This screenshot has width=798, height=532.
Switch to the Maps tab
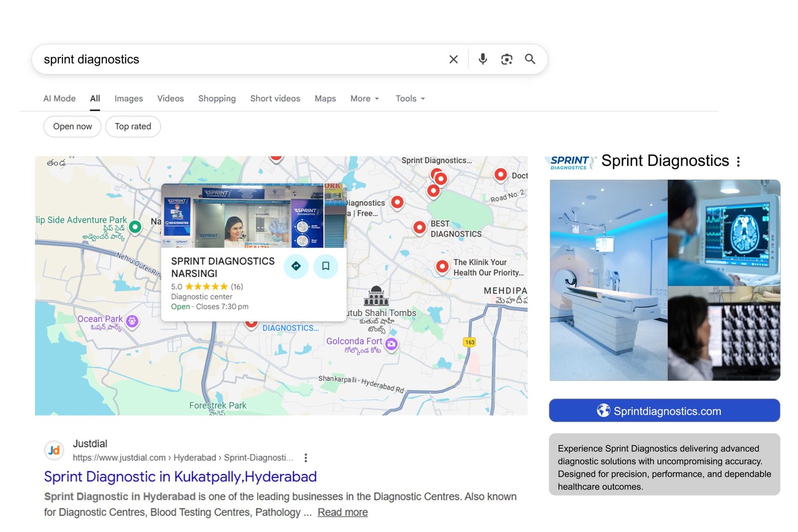click(325, 99)
